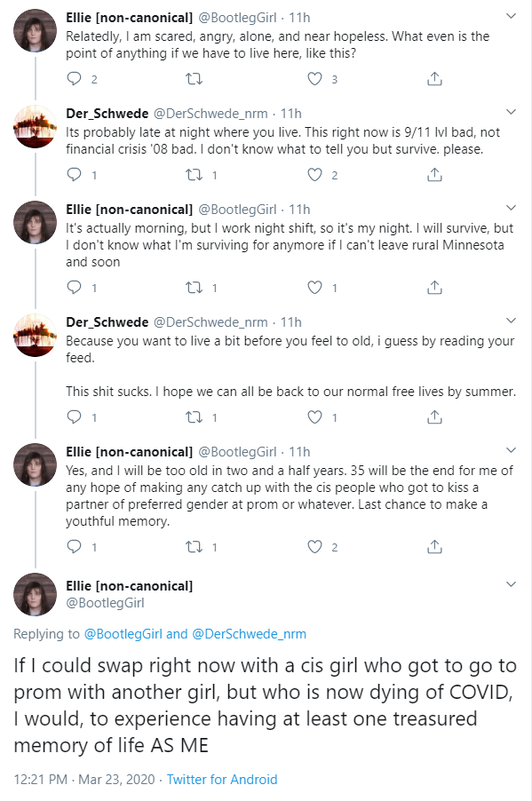The height and width of the screenshot is (801, 532).
Task: Open Der_Schwede's avatar on the 'feel to old' tweet
Action: pos(36,335)
